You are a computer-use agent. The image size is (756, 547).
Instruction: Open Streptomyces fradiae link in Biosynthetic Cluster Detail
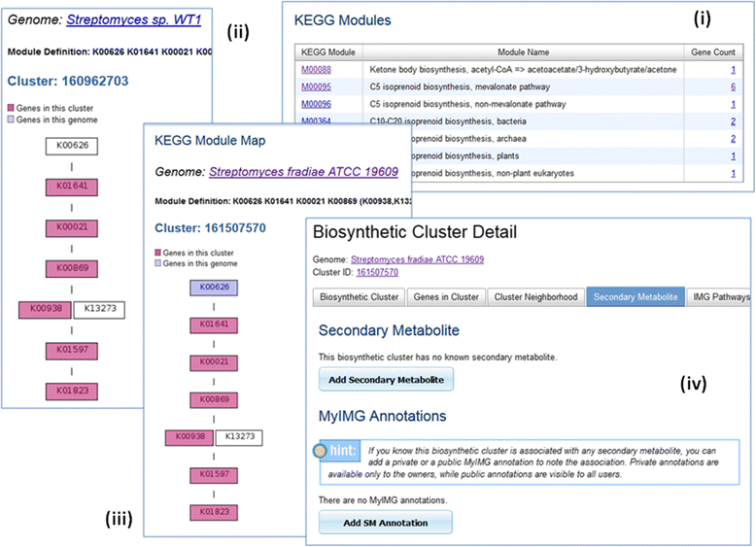[x=417, y=259]
